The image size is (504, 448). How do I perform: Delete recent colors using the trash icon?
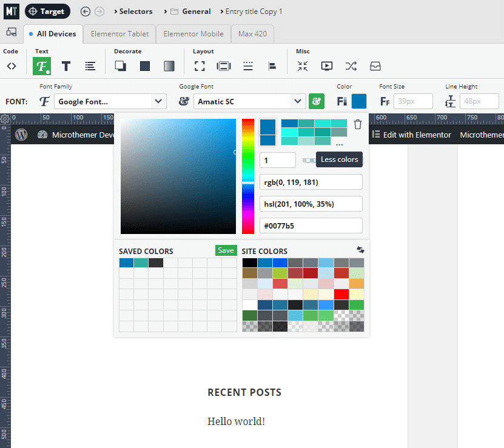(x=358, y=124)
